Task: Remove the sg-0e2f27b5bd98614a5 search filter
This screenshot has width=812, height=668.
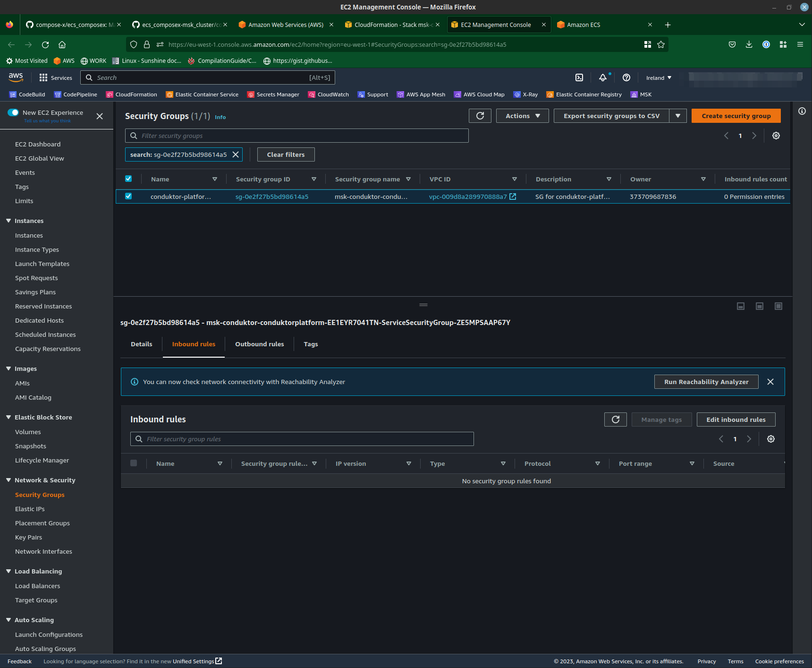Action: (236, 154)
